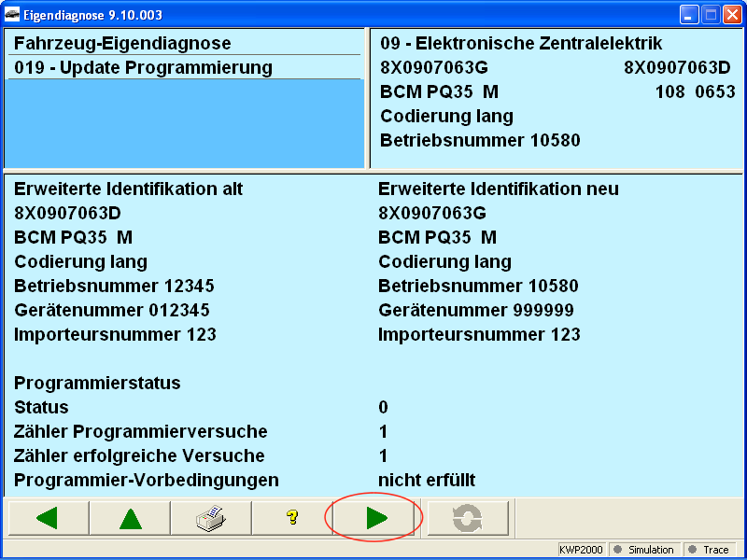Click the grayed-out refresh arrows button

tap(468, 518)
